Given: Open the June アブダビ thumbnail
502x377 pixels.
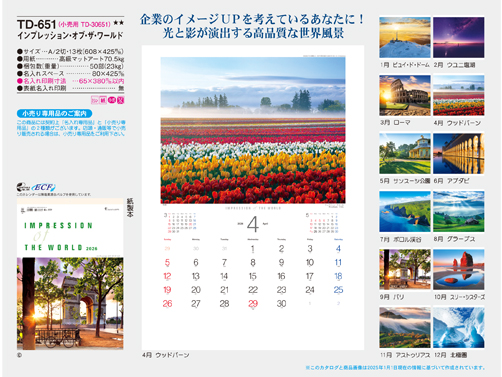Looking at the screenshot, I should (459, 153).
